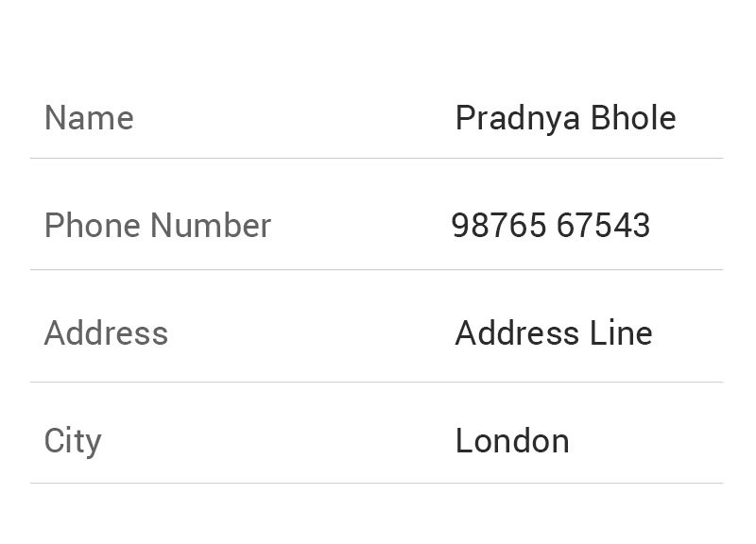Click the divider below Phone Number row
The image size is (756, 544).
[x=376, y=270]
